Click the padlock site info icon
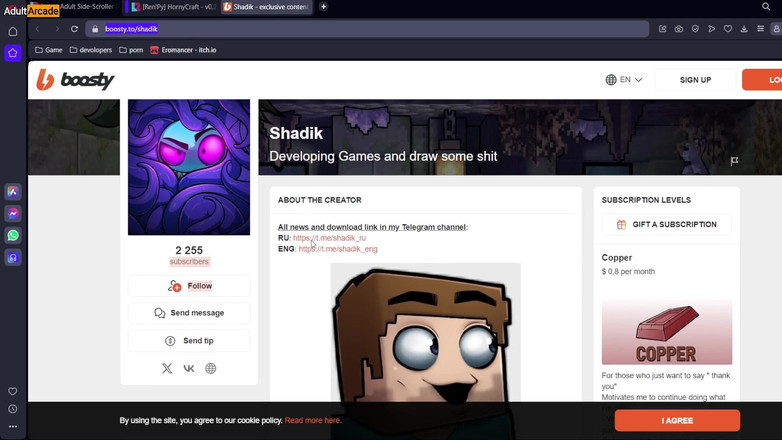Viewport: 782px width, 440px height. (x=95, y=29)
